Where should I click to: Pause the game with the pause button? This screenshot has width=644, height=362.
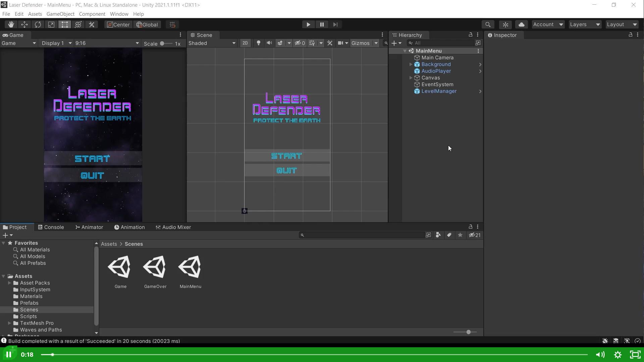tap(322, 24)
